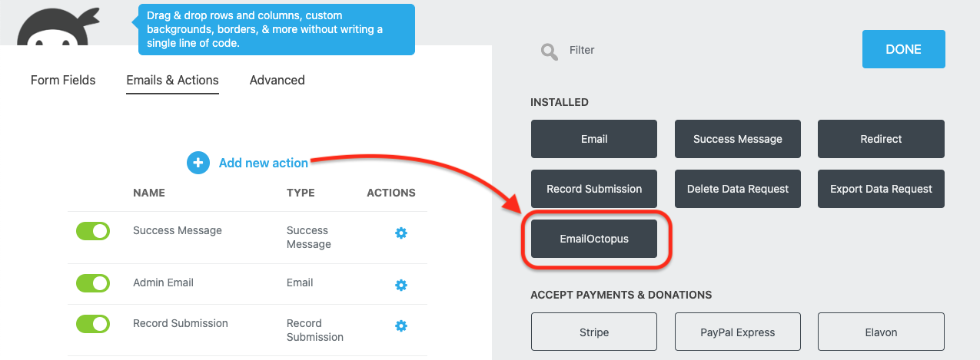Open the Advanced tab
Viewport: 980px width, 360px height.
(x=277, y=80)
